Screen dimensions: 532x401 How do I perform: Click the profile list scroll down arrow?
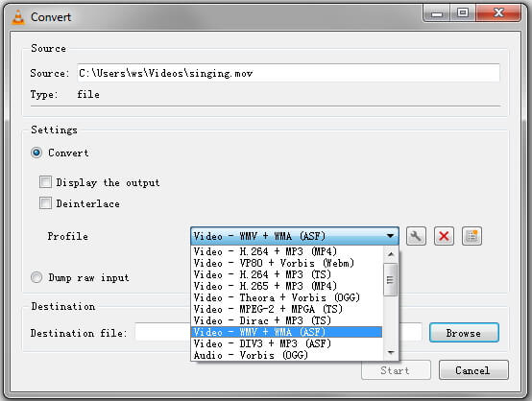391,353
